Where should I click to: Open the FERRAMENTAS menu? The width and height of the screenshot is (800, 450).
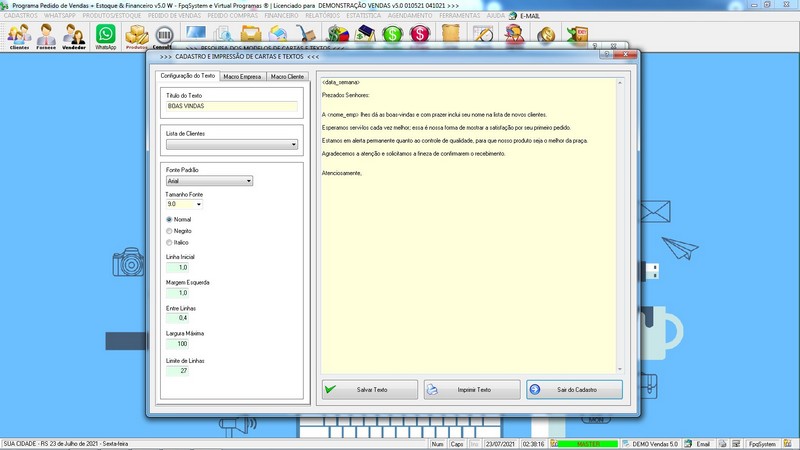tap(460, 16)
